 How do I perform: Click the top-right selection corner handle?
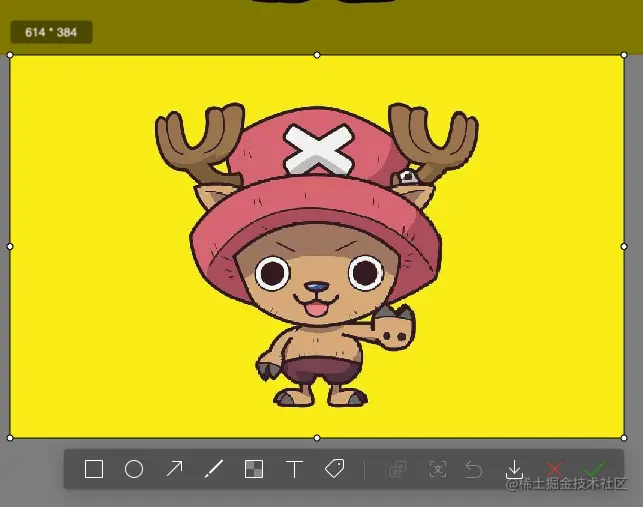tap(624, 55)
